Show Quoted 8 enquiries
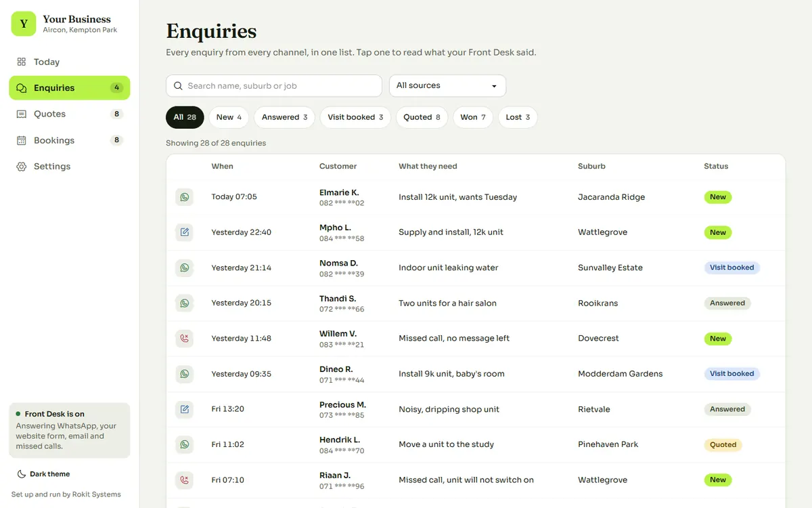812x508 pixels. point(422,117)
